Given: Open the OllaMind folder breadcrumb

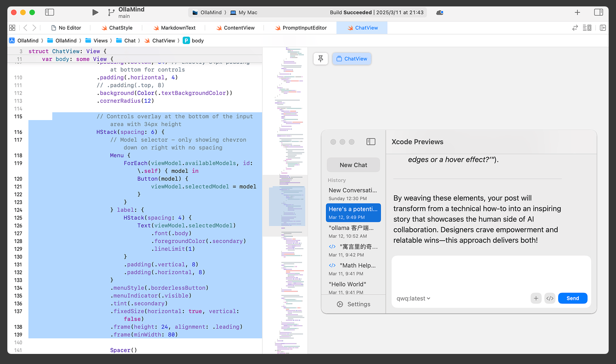Looking at the screenshot, I should coord(62,40).
